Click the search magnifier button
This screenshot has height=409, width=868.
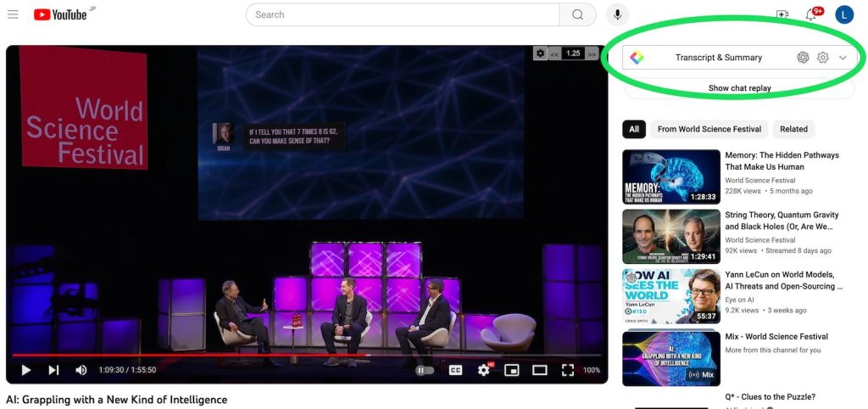[577, 14]
